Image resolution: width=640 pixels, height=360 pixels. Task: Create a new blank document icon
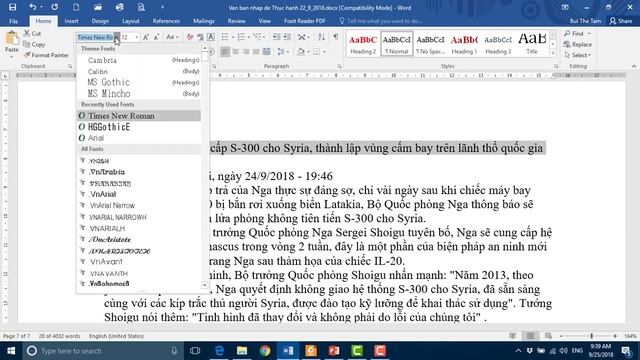tap(76, 7)
